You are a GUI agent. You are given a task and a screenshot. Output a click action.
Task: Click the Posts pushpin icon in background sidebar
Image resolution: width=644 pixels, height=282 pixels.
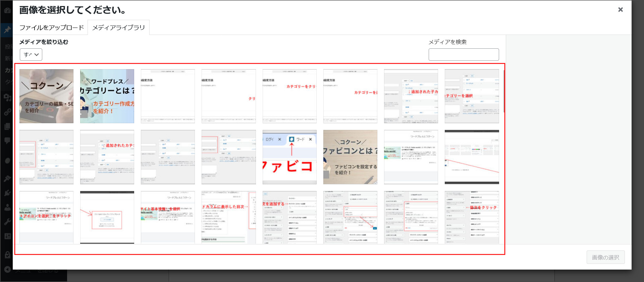point(7,30)
